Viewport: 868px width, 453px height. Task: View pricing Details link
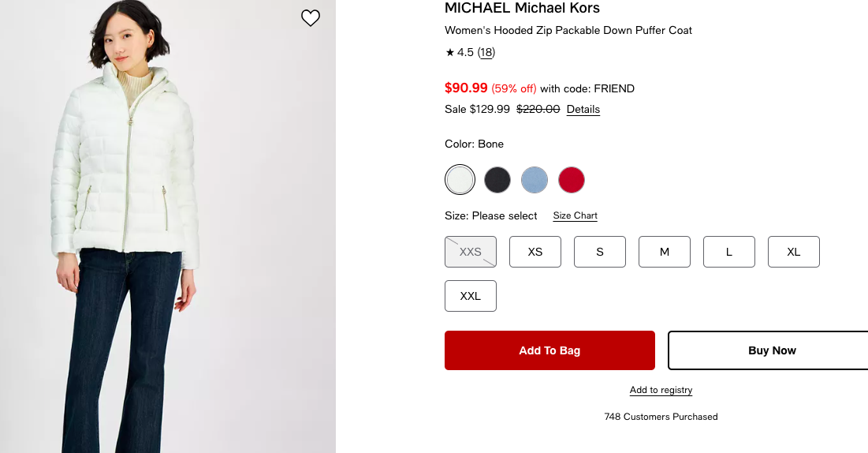click(x=583, y=110)
